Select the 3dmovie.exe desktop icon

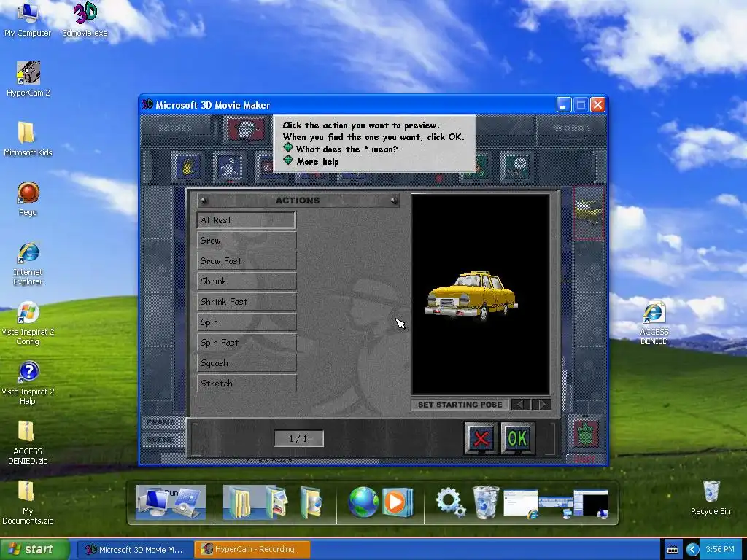[85, 20]
